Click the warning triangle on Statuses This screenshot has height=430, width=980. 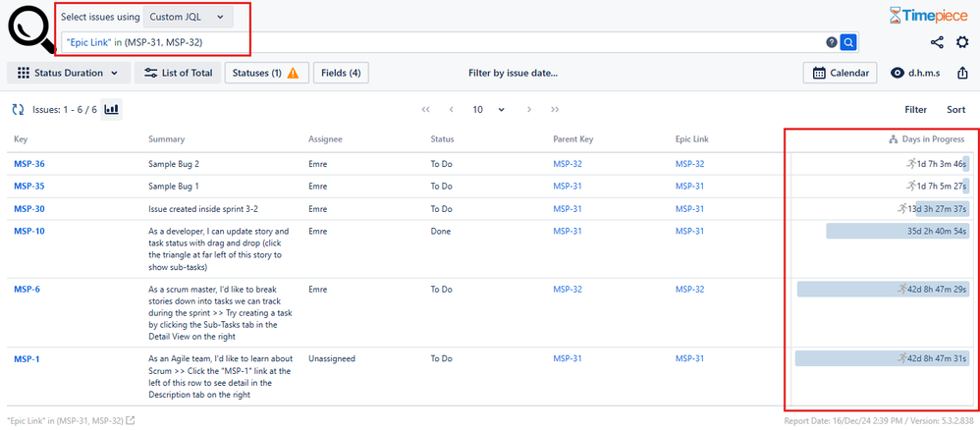(x=294, y=73)
